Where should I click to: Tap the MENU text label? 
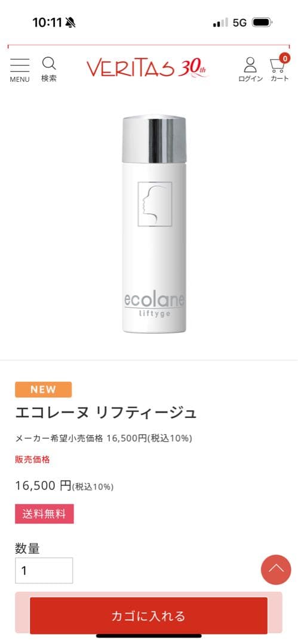point(20,80)
